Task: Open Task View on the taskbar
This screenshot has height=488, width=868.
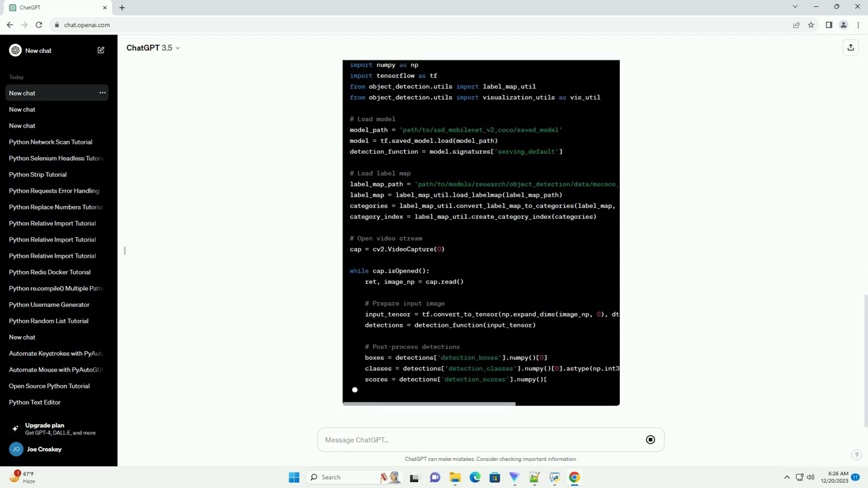Action: pyautogui.click(x=414, y=477)
